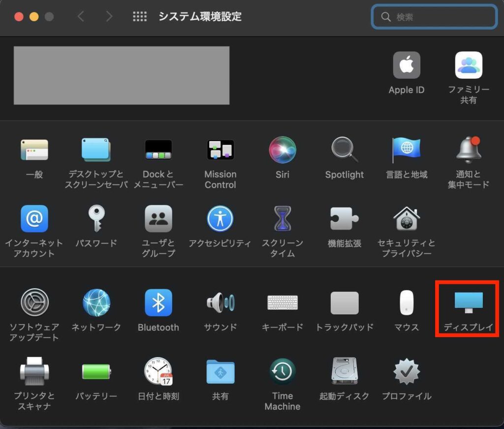This screenshot has height=429, width=504.
Task: Open 起動ディスク settings
Action: click(x=344, y=371)
